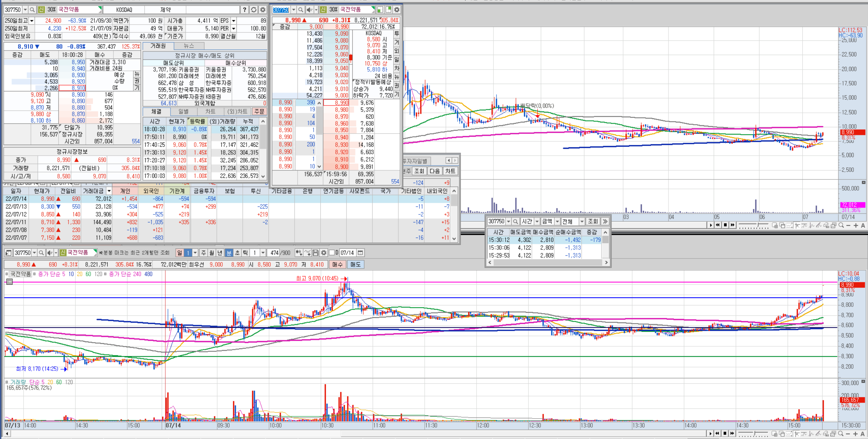
Task: Open 금액 dropdown in trade-amount window
Action: pos(557,221)
